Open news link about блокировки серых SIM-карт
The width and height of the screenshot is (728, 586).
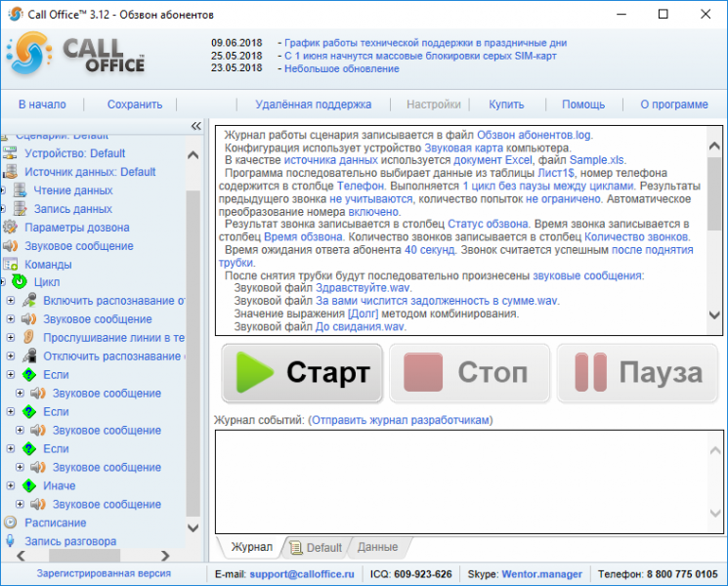[420, 56]
